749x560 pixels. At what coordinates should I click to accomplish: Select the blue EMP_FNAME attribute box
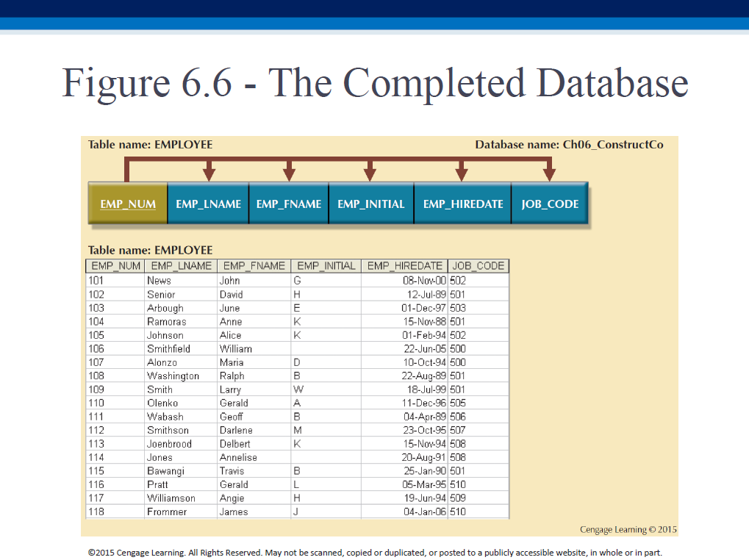pos(289,203)
